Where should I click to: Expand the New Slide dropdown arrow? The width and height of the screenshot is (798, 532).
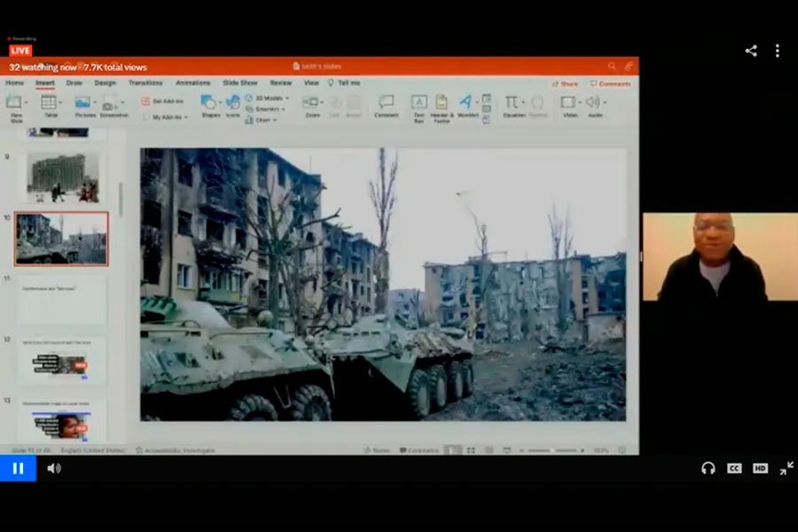[x=26, y=103]
